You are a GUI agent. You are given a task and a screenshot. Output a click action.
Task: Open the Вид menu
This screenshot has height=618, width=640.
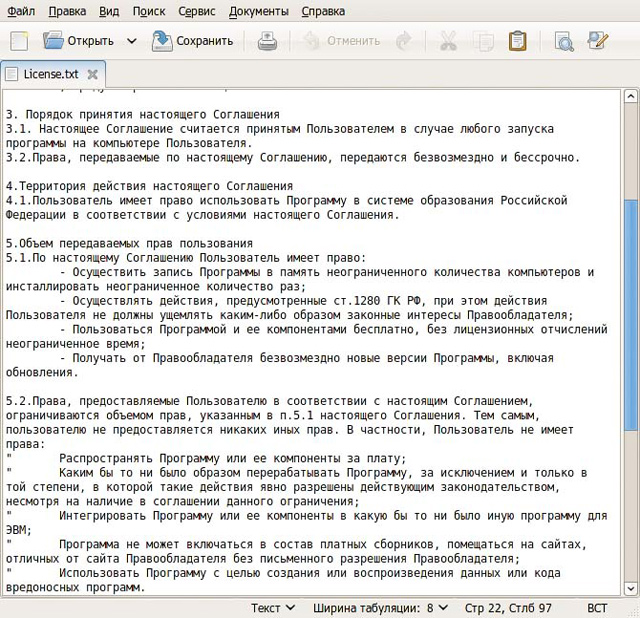pyautogui.click(x=109, y=11)
